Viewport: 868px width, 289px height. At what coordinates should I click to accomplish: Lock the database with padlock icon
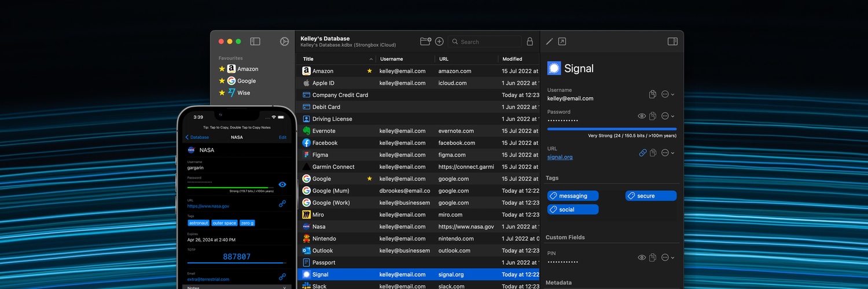point(529,42)
